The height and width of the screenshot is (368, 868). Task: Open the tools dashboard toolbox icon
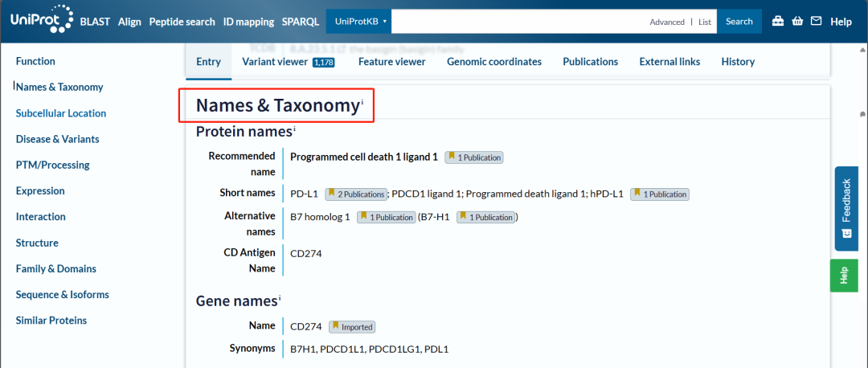click(x=778, y=22)
